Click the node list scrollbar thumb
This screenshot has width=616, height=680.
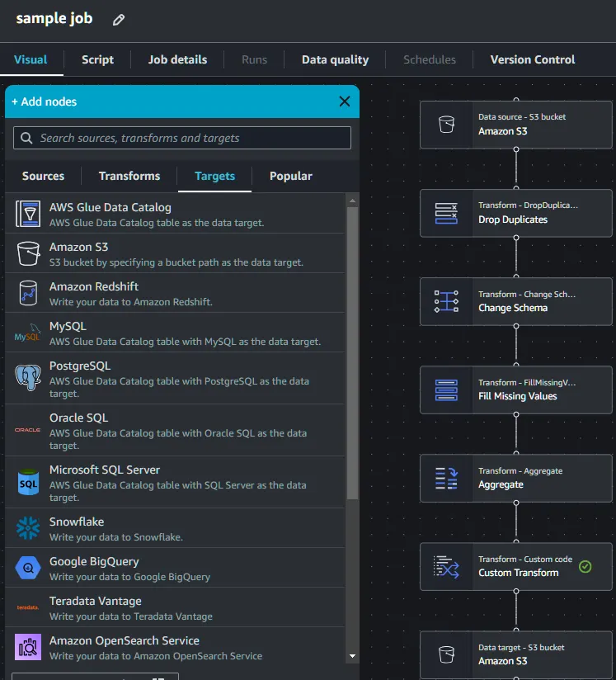(352, 352)
